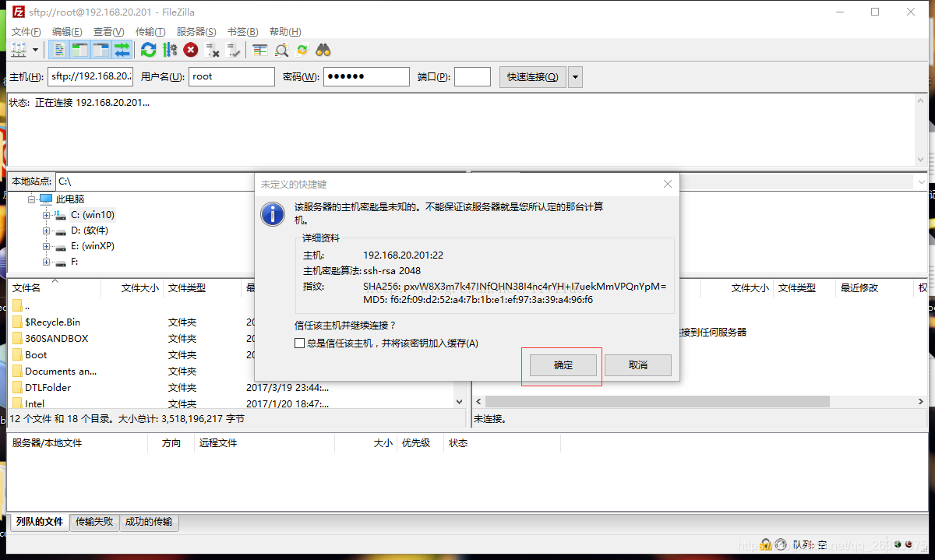Click the local file list down scroll arrow

coord(460,402)
